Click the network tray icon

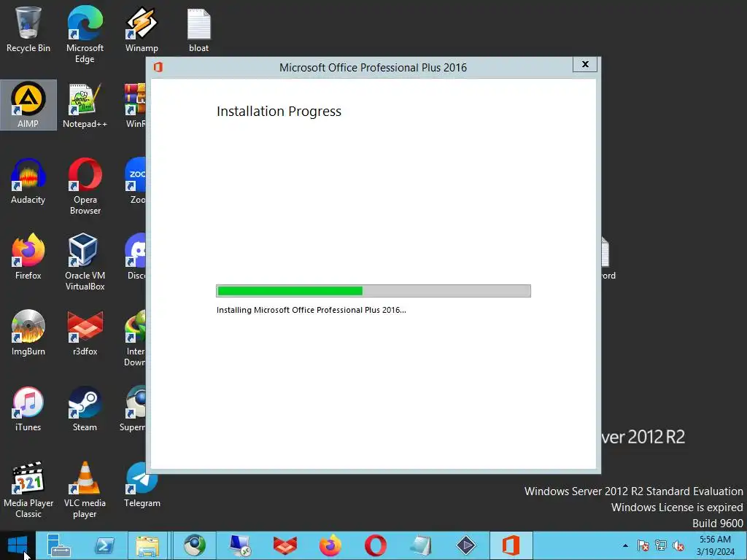(661, 545)
